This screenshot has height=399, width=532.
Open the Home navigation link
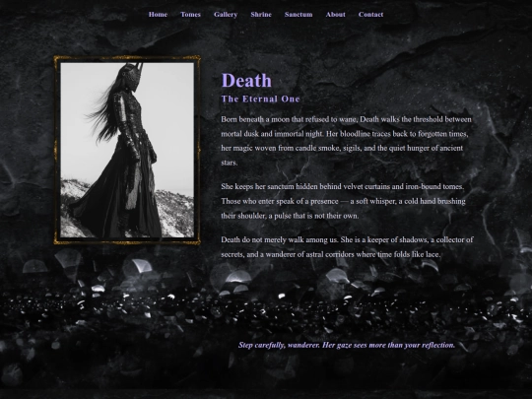[158, 15]
